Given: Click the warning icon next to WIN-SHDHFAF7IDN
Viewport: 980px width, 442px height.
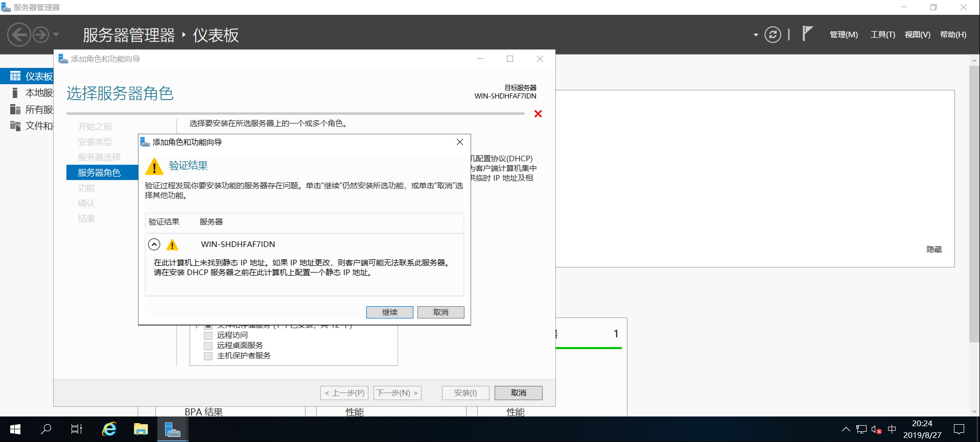Looking at the screenshot, I should point(172,244).
